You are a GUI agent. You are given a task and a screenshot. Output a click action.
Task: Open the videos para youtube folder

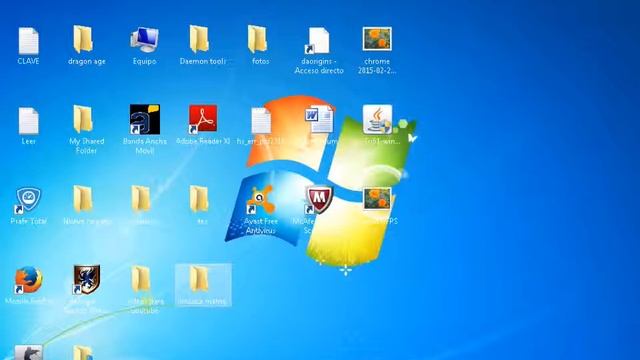[141, 279]
